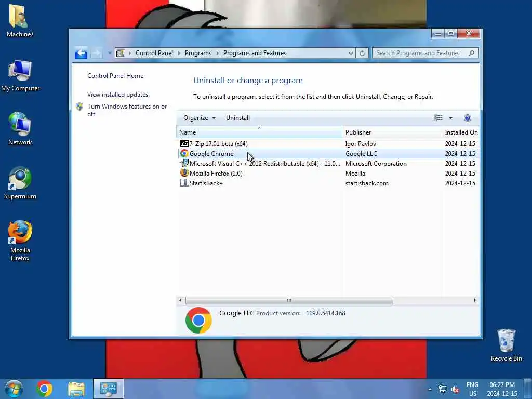Launch the Mozilla Firefox desktop shortcut

click(20, 232)
